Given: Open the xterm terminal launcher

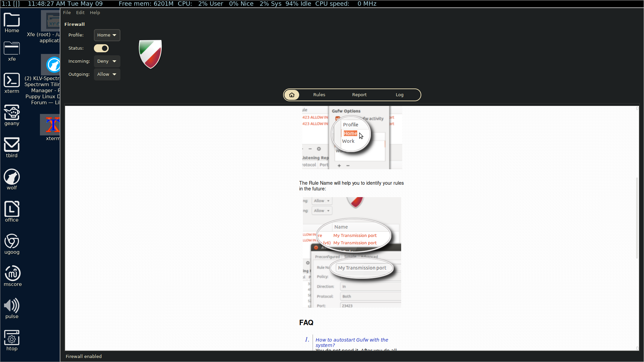Looking at the screenshot, I should (12, 81).
